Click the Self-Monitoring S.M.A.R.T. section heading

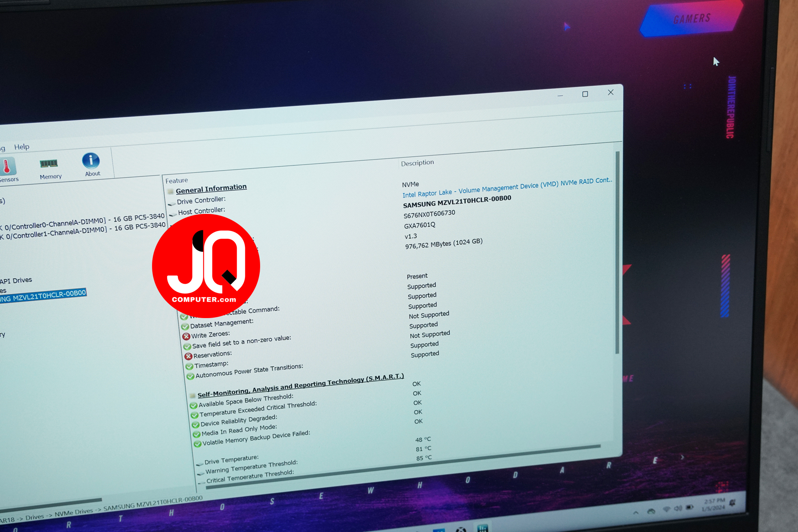(x=301, y=385)
